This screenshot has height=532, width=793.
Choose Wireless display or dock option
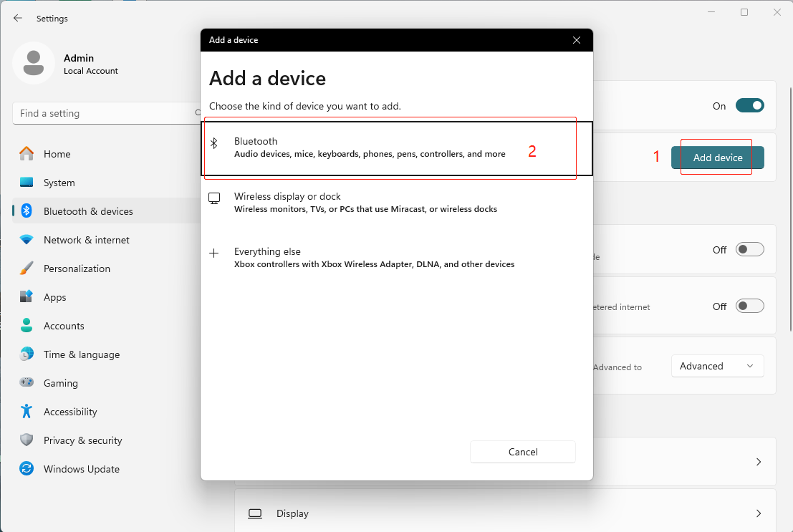click(x=397, y=203)
